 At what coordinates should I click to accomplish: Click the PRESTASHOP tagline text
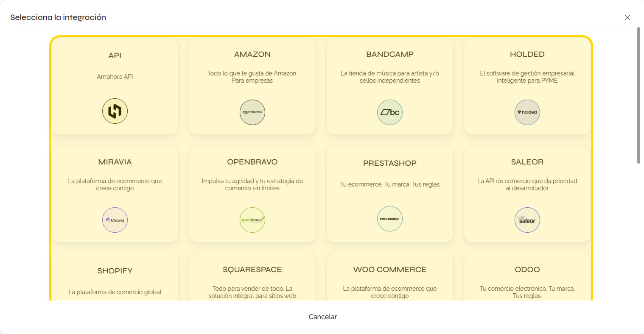pos(390,184)
